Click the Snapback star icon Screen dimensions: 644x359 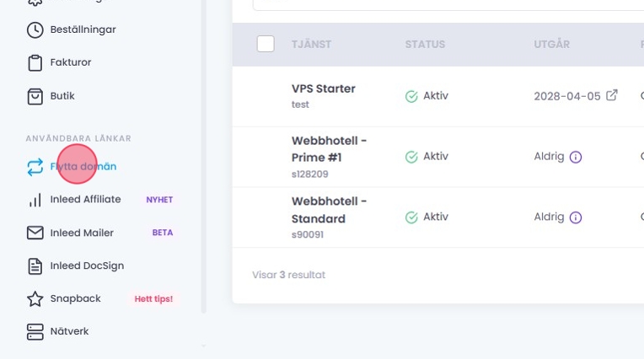pos(35,298)
